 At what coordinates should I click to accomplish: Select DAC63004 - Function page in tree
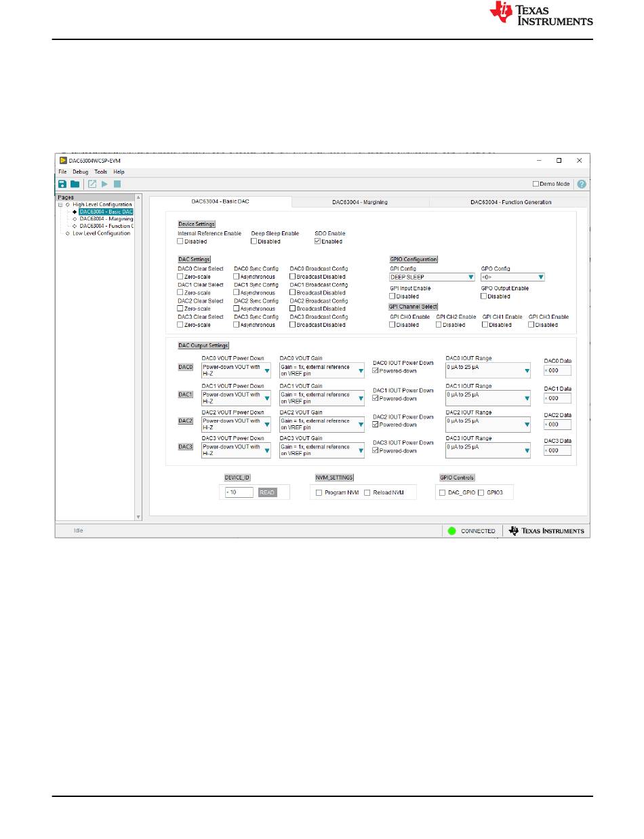tap(106, 226)
